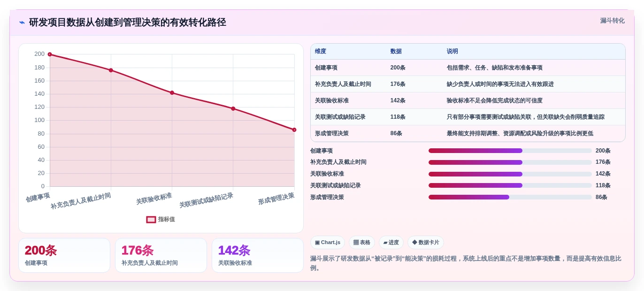The image size is (644, 291).
Task: Click description 验收标准不足会降低完成状态的可信度
Action: (x=495, y=101)
